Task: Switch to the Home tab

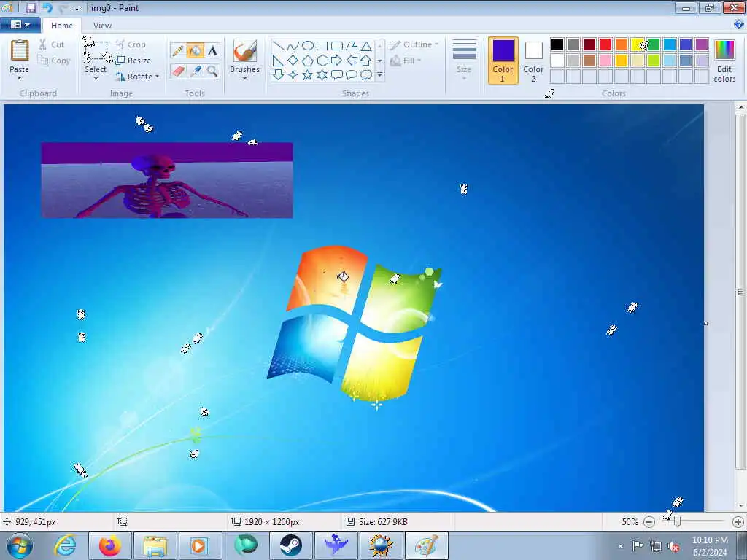Action: coord(62,26)
